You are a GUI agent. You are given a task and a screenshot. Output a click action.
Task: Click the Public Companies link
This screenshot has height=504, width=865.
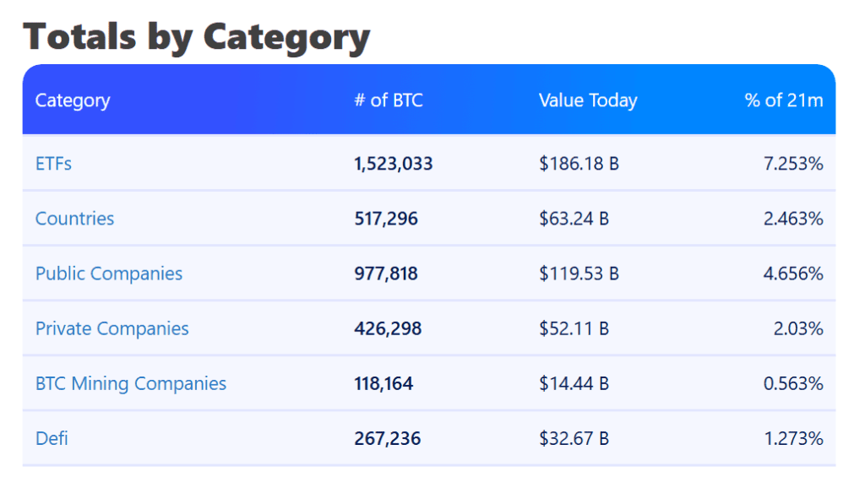[x=109, y=274]
